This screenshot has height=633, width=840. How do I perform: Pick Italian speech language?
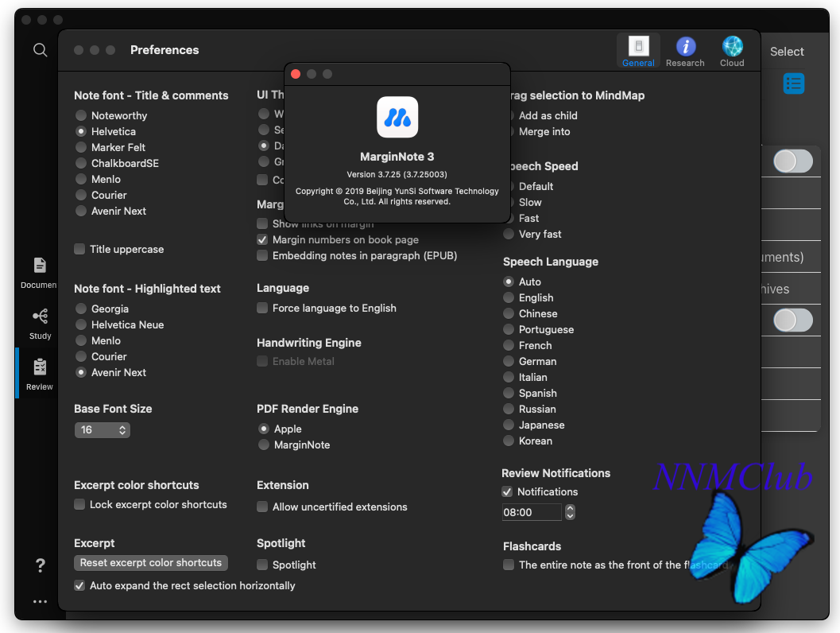(509, 377)
